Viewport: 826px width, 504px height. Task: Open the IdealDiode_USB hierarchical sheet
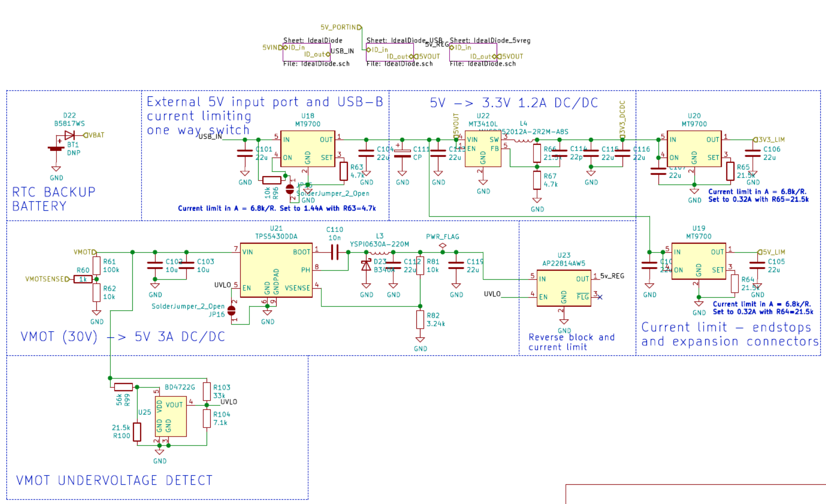pyautogui.click(x=390, y=52)
